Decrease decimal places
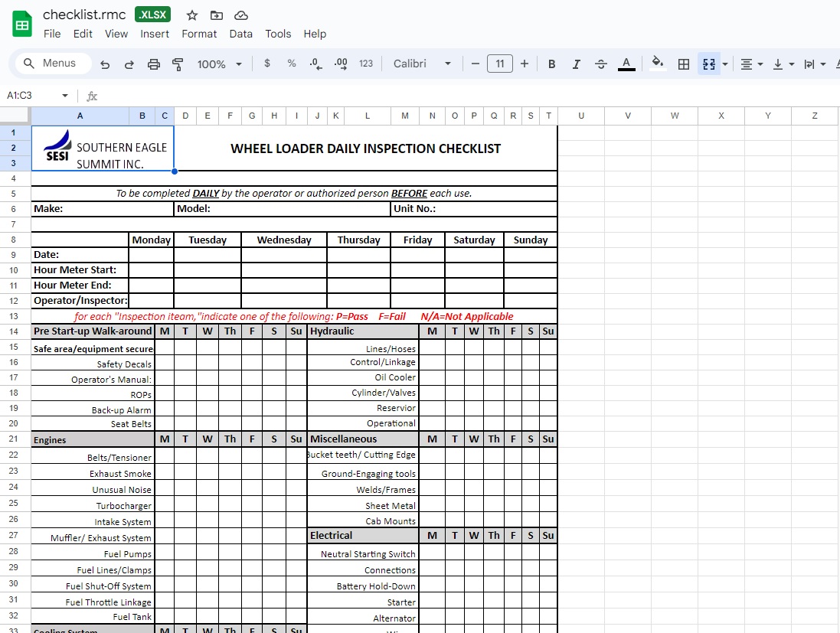Image resolution: width=840 pixels, height=633 pixels. [x=316, y=64]
